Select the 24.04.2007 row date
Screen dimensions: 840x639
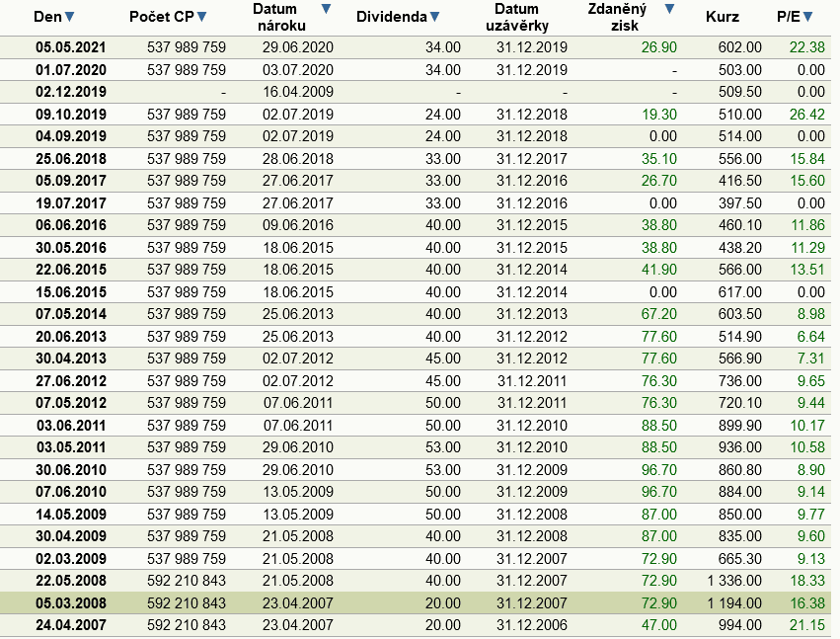70,624
